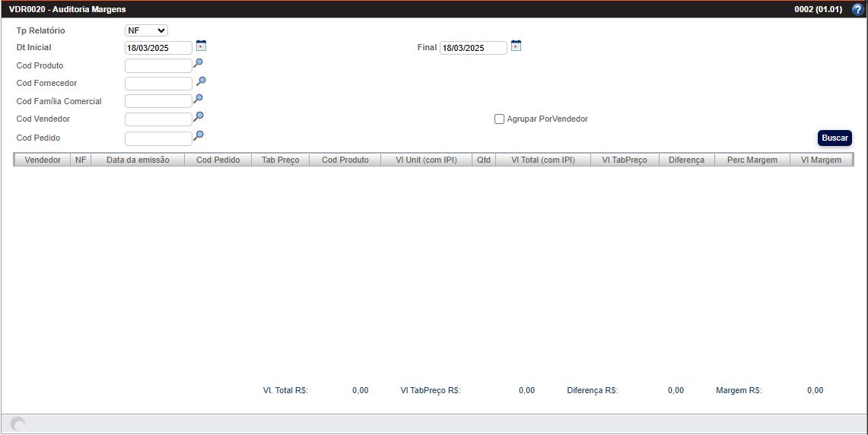Open search lookup for Cod Vendedor

click(x=199, y=117)
